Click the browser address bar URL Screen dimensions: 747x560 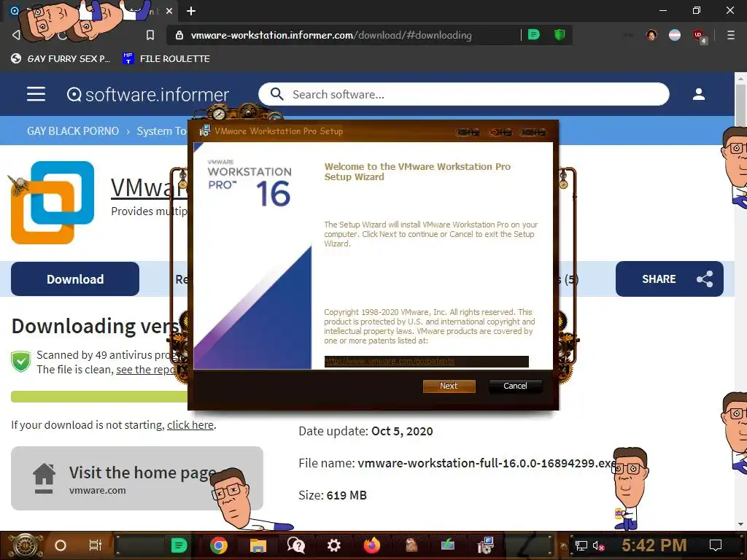tap(331, 35)
